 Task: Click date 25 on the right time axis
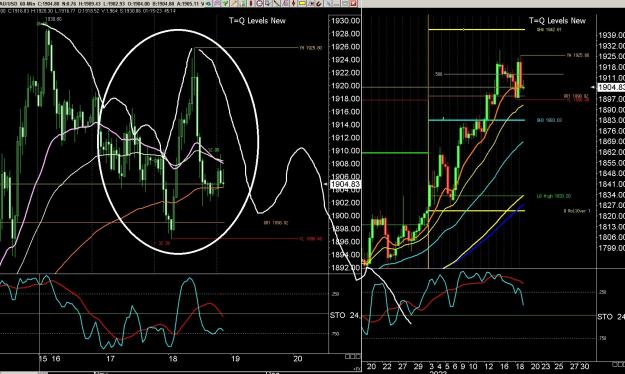pos(559,366)
